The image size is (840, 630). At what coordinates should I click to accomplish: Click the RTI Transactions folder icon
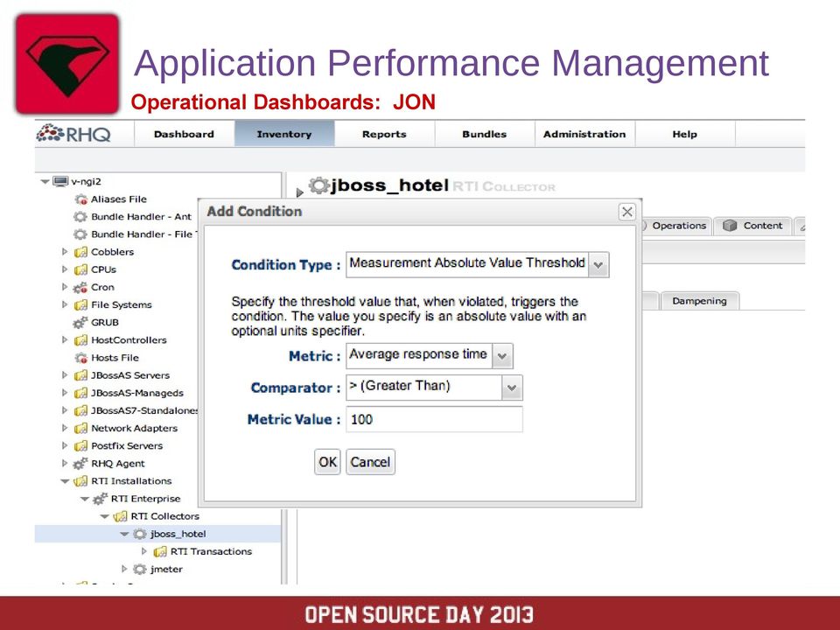click(x=160, y=552)
